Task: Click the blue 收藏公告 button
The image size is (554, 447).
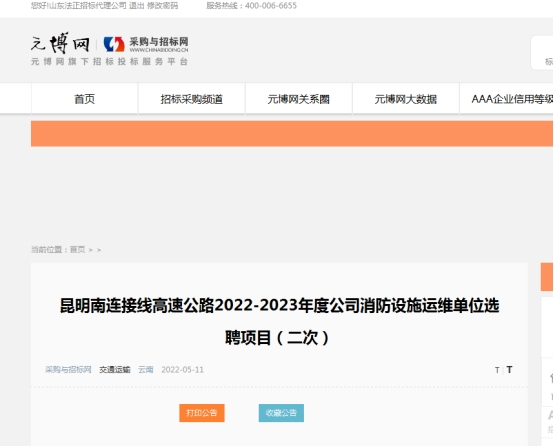Action: point(281,413)
